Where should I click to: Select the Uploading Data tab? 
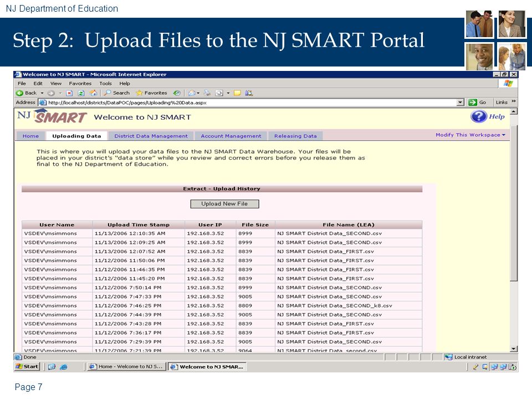point(76,136)
